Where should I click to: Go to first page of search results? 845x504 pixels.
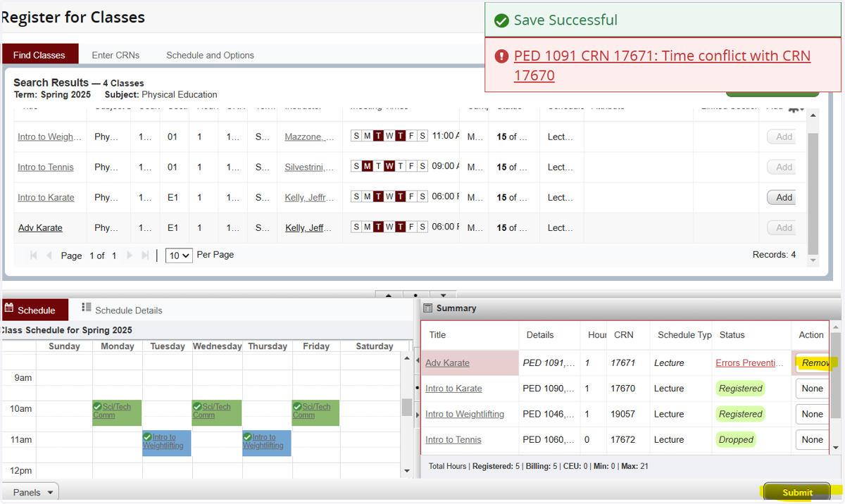point(34,256)
